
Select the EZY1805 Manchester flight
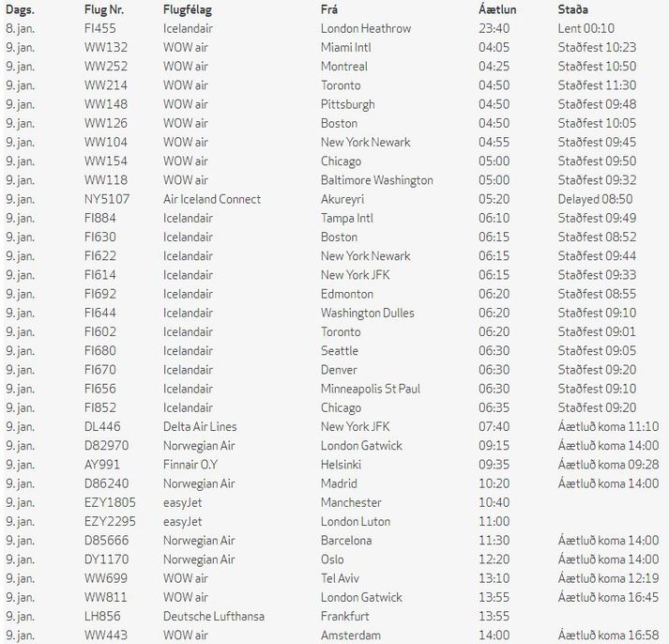(x=110, y=503)
